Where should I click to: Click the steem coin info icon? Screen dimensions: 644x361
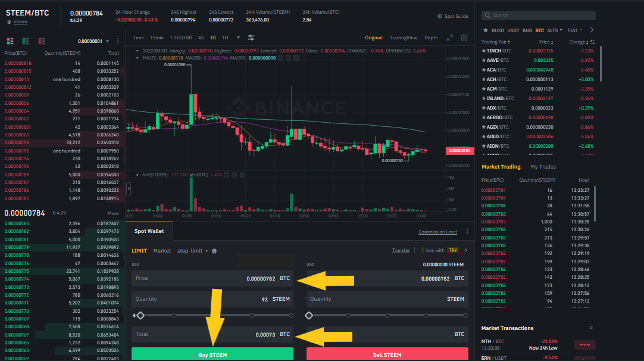tap(9, 22)
